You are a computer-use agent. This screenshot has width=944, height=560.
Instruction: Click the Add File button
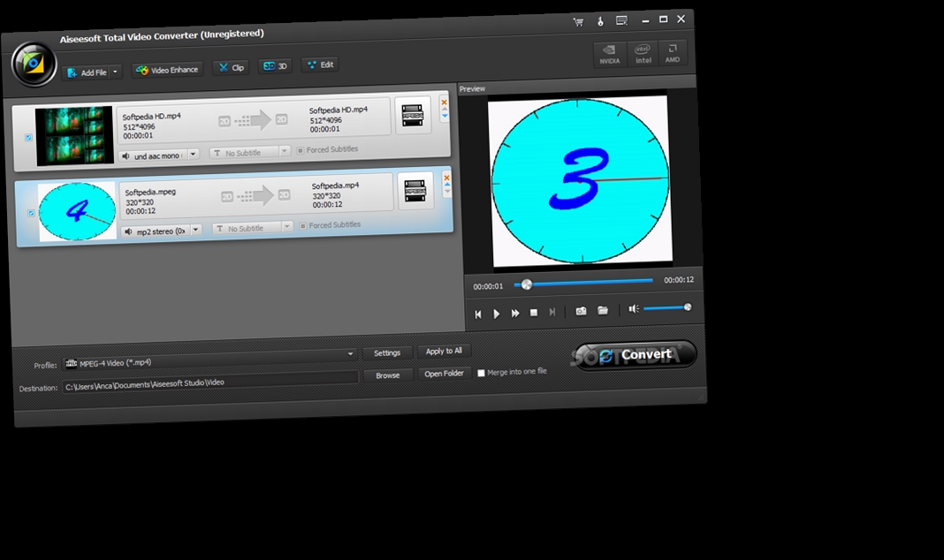point(87,72)
